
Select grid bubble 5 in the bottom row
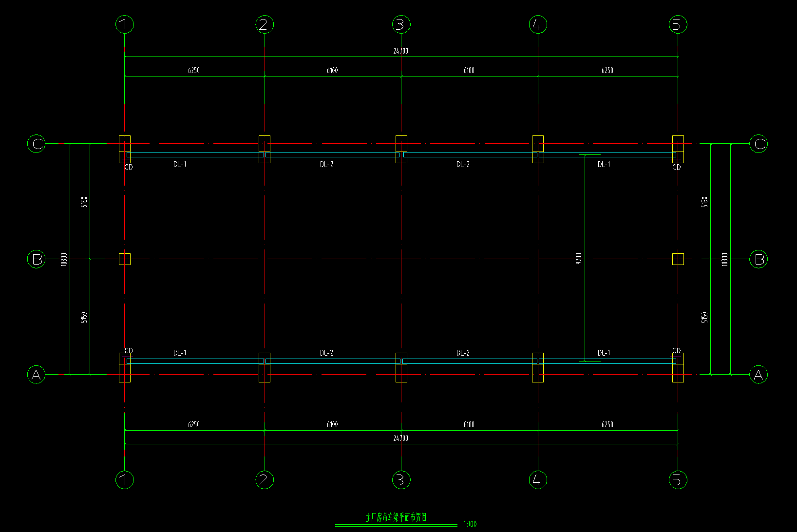coord(678,480)
